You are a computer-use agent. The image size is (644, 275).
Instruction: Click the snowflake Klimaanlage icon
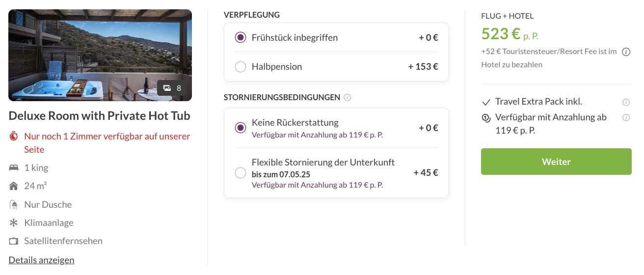tap(14, 223)
